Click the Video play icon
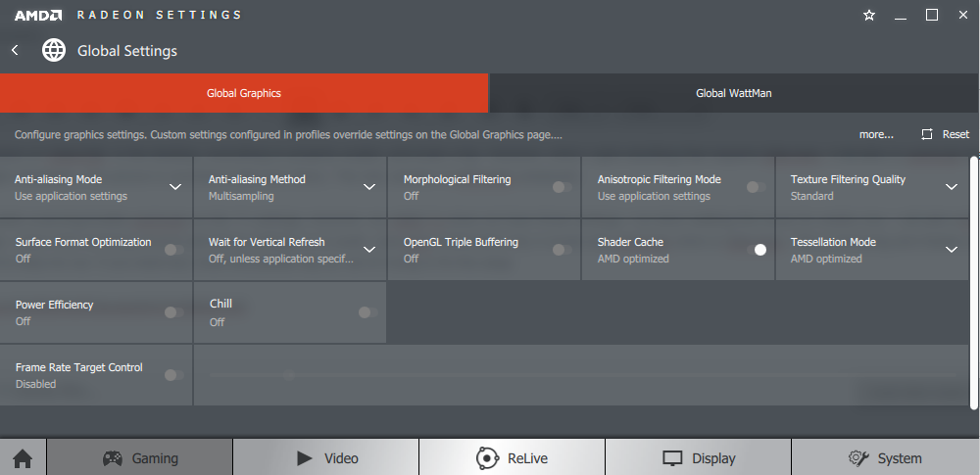 pos(305,458)
